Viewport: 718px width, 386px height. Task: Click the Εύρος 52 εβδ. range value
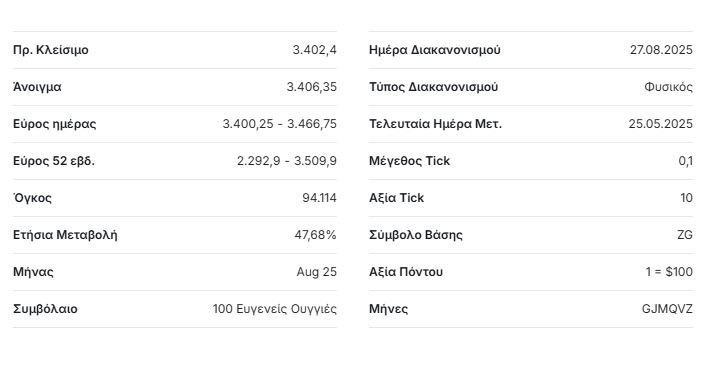[x=287, y=161]
